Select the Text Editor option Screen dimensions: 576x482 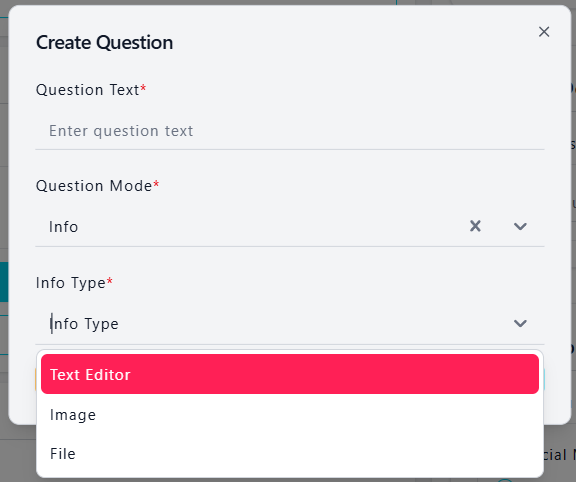pyautogui.click(x=290, y=374)
